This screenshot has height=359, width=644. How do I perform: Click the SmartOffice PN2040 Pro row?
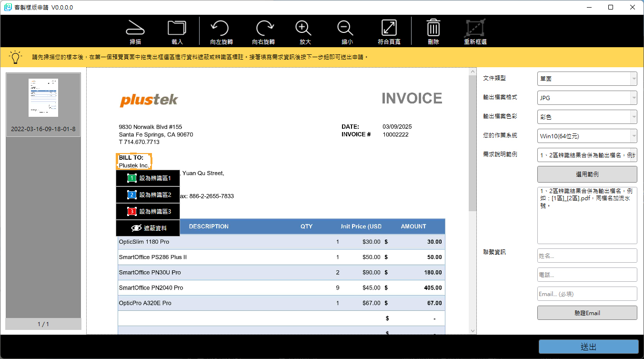(282, 287)
